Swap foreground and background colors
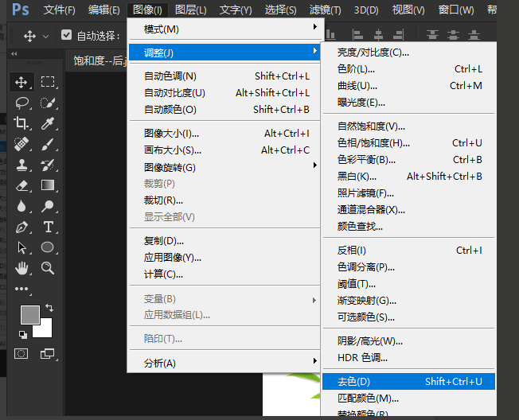This screenshot has width=519, height=420. tap(49, 308)
